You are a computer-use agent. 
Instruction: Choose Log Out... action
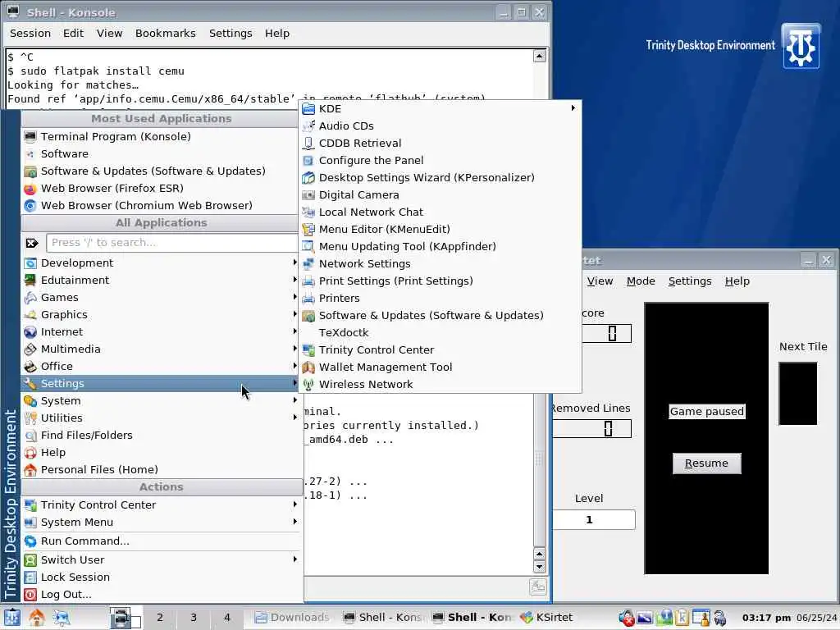pos(161,594)
